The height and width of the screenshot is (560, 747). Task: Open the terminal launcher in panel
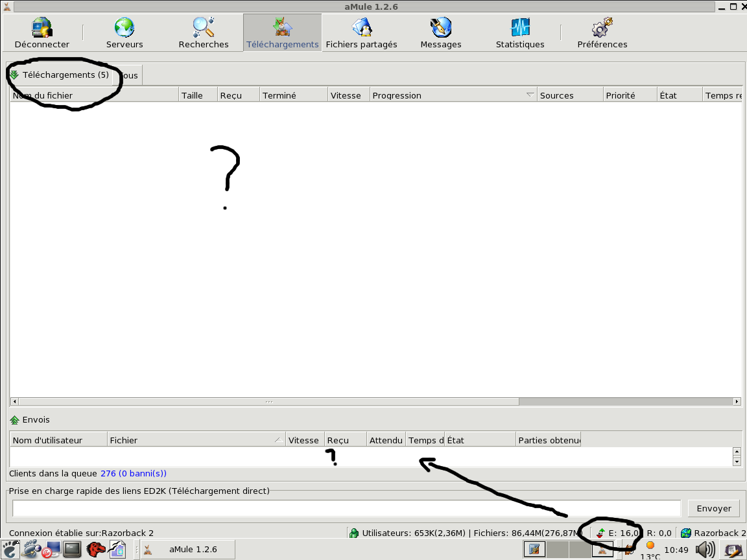[x=73, y=550]
